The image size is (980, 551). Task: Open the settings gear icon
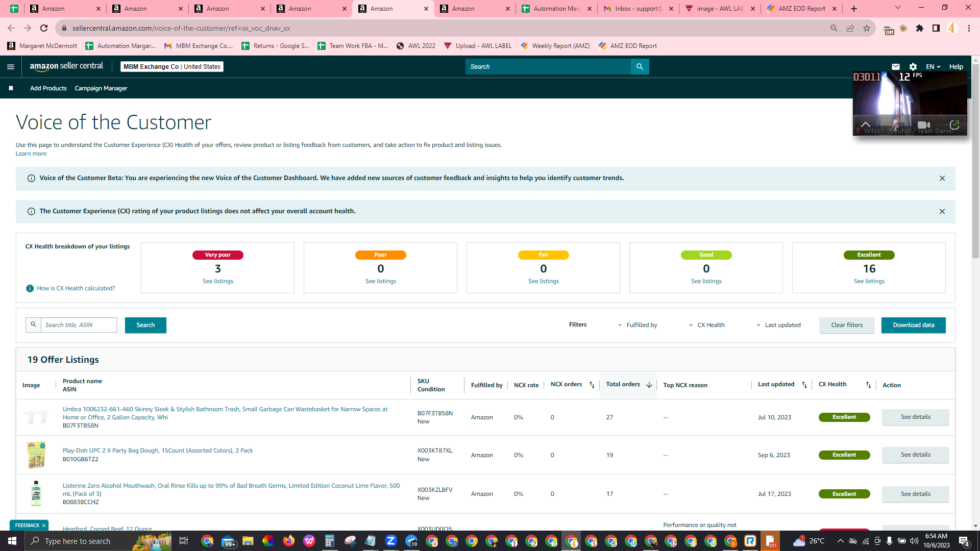pos(913,67)
